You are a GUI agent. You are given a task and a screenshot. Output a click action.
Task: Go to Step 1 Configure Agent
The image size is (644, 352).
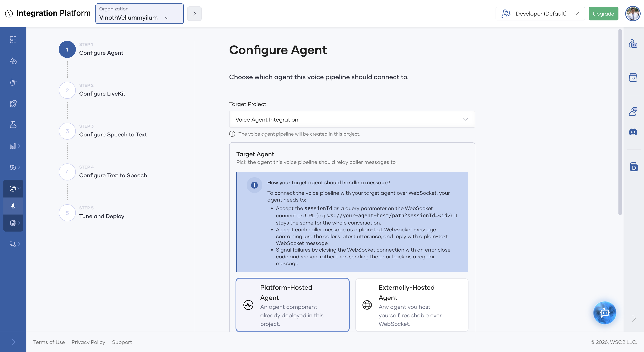(91, 49)
